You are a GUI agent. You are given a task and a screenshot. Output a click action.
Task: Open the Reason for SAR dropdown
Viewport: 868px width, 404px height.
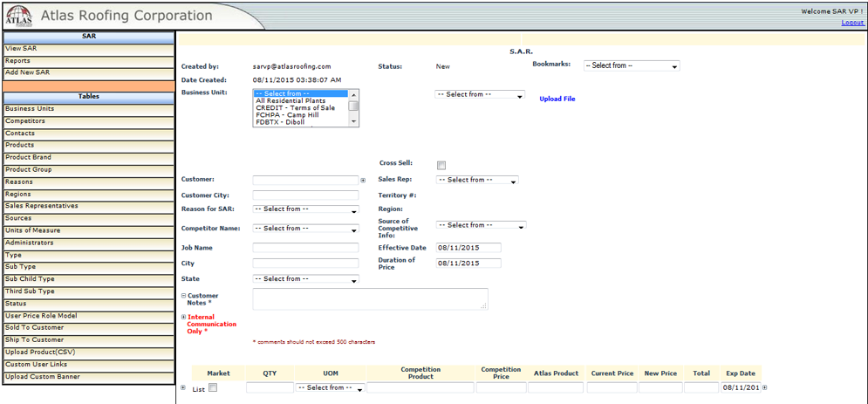click(x=305, y=209)
